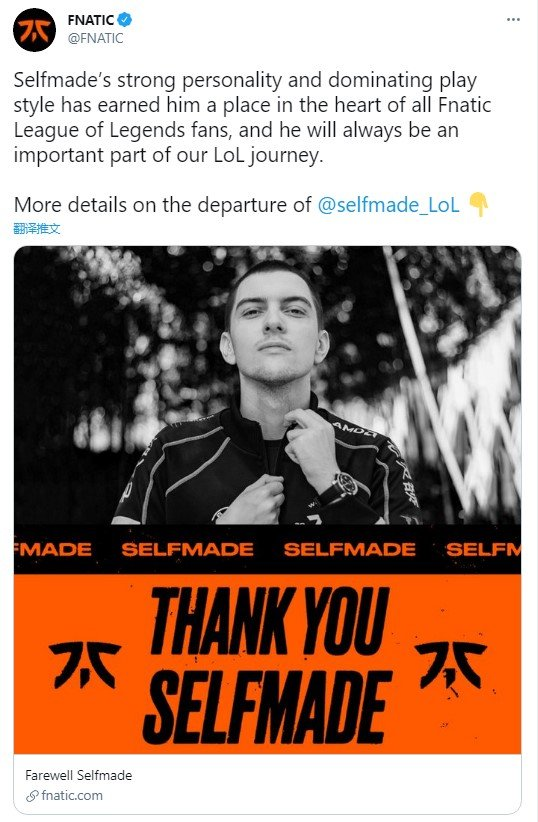Viewport: 538px width, 822px height.
Task: Click the cut-off FMADE ticker text at the left
Action: (52, 549)
